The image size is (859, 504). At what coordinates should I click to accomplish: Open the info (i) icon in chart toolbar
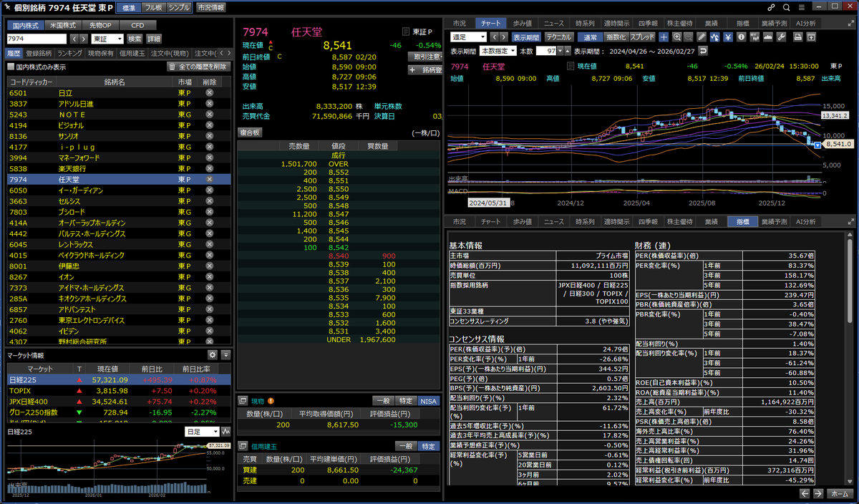tap(740, 37)
